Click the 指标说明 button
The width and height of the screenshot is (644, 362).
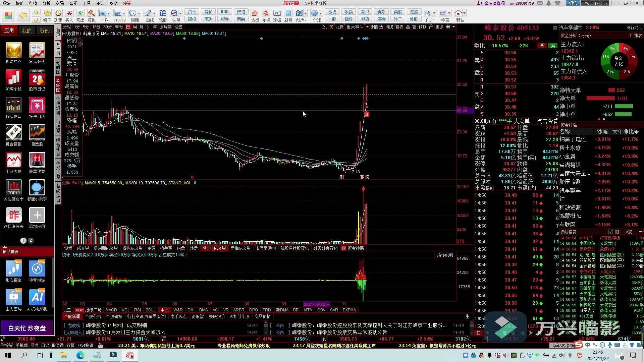445,255
